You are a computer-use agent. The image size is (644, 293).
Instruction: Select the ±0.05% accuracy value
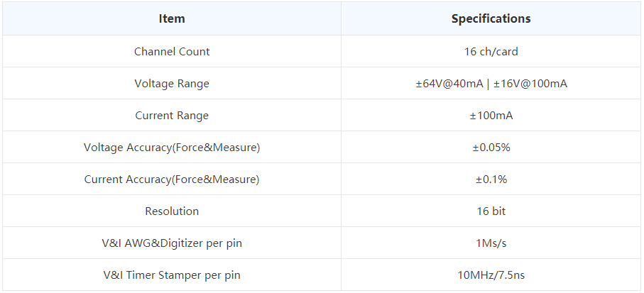click(x=491, y=148)
